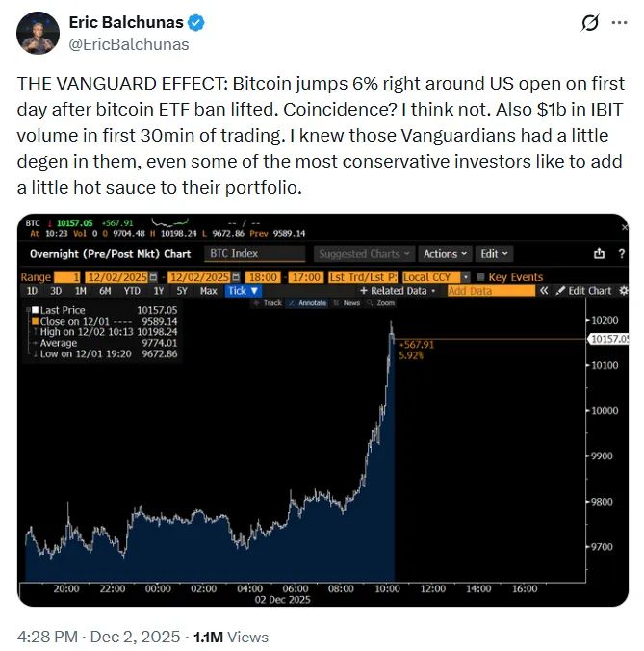
Task: Open the Actions dropdown menu
Action: tap(445, 254)
